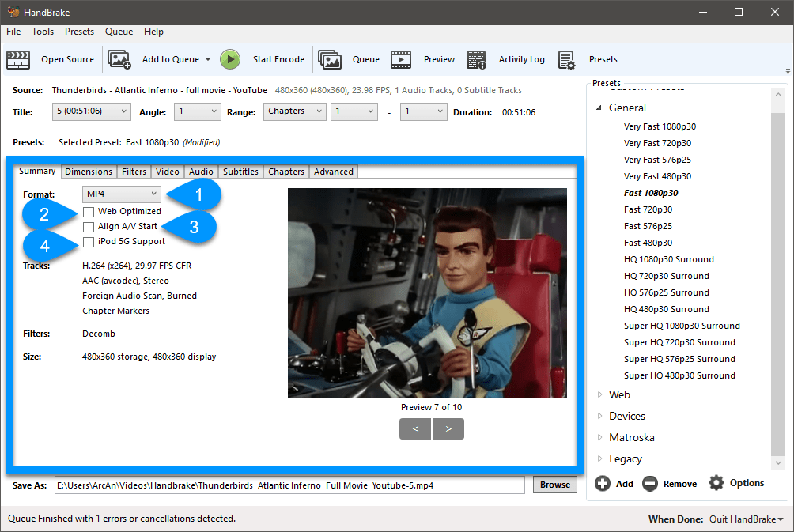This screenshot has width=794, height=532.
Task: Expand the Devices presets group
Action: point(599,416)
